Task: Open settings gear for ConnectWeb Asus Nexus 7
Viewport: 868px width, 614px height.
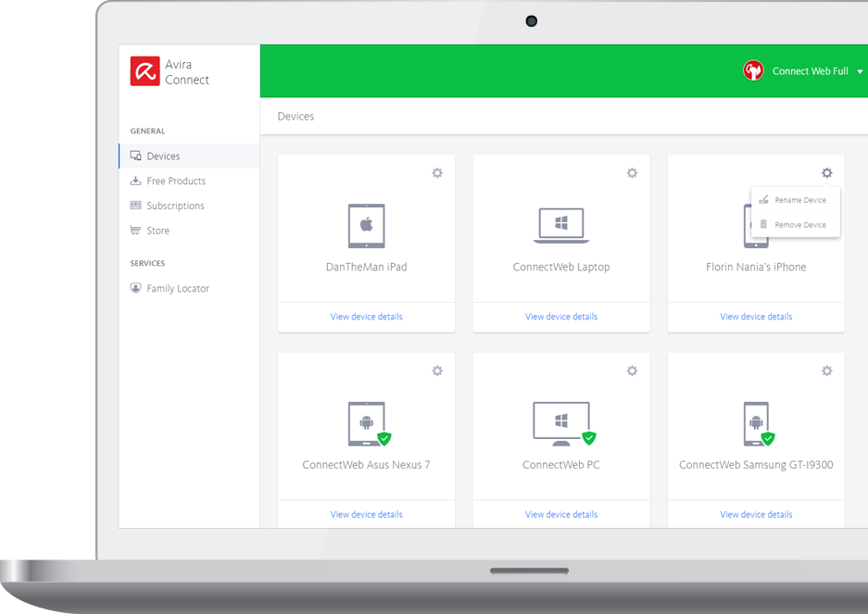Action: pyautogui.click(x=437, y=371)
